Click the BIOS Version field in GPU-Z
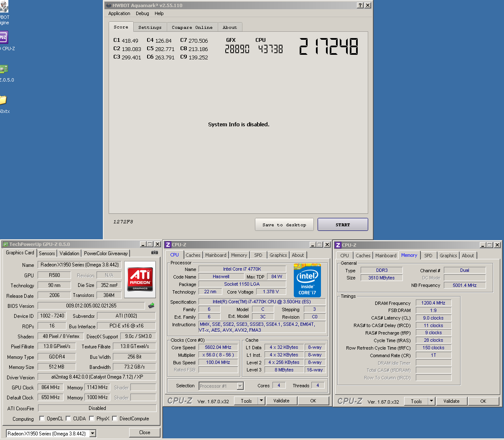 pos(91,306)
